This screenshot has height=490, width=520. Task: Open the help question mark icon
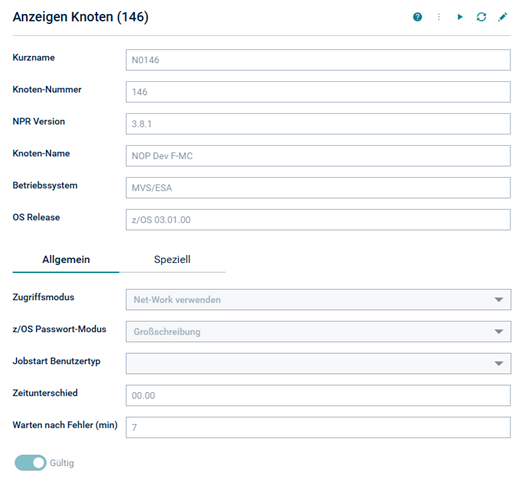click(417, 17)
